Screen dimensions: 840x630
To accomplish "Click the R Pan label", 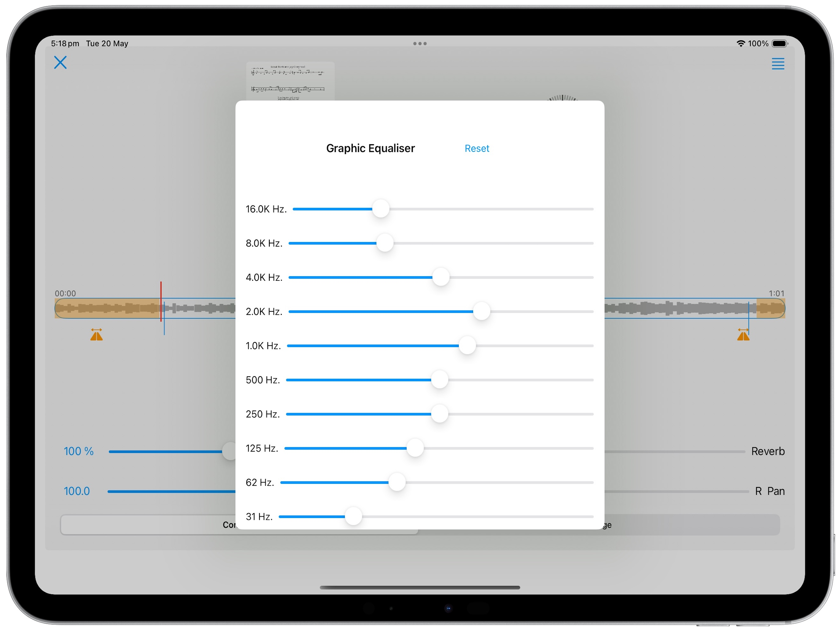I will click(x=769, y=491).
